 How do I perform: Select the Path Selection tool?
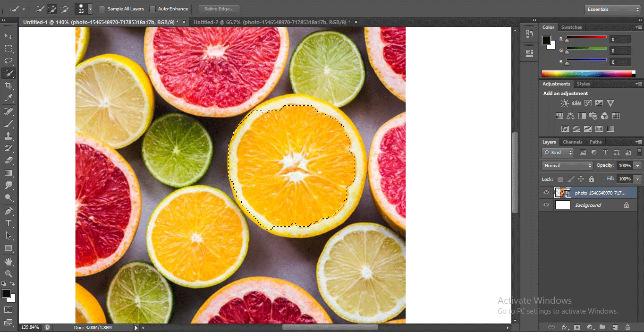click(x=8, y=235)
